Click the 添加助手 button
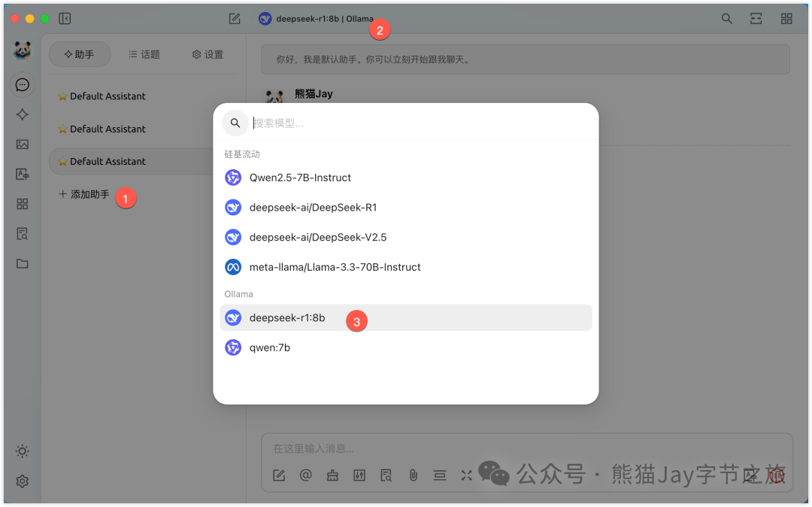 coord(84,194)
